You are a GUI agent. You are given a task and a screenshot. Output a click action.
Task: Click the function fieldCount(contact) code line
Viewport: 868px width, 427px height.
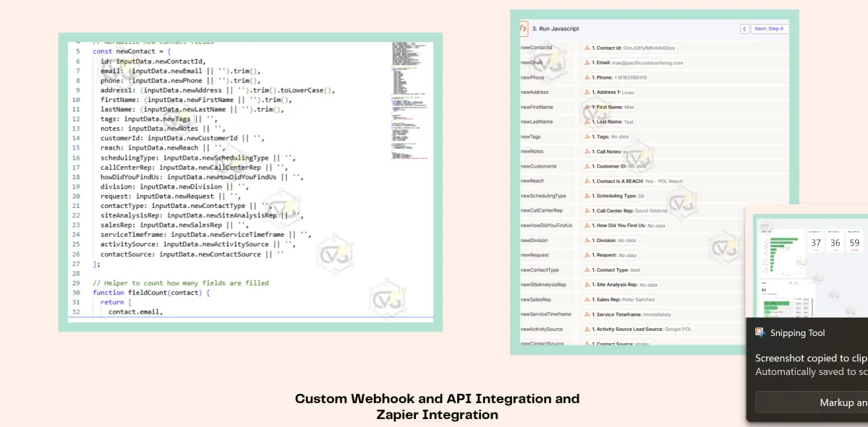pos(151,293)
